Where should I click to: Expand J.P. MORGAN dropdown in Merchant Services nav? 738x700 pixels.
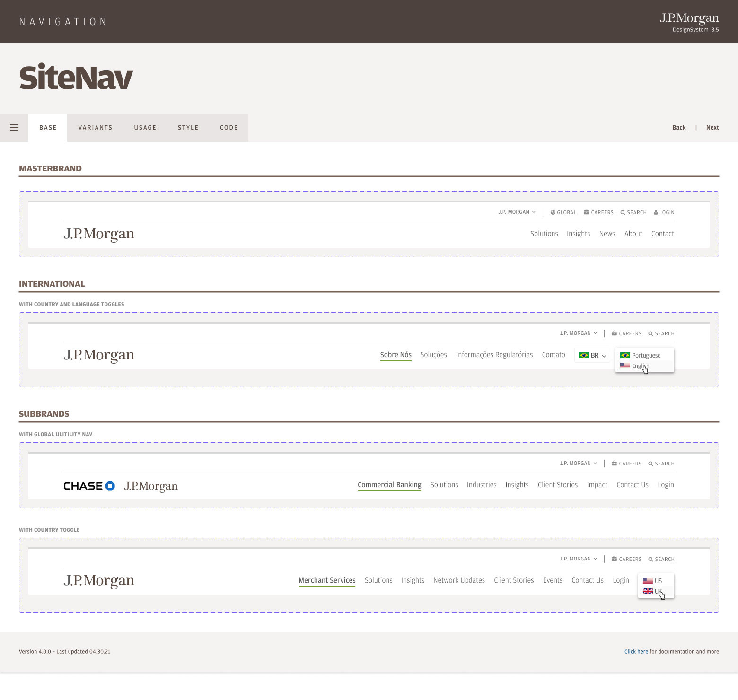[x=579, y=559]
